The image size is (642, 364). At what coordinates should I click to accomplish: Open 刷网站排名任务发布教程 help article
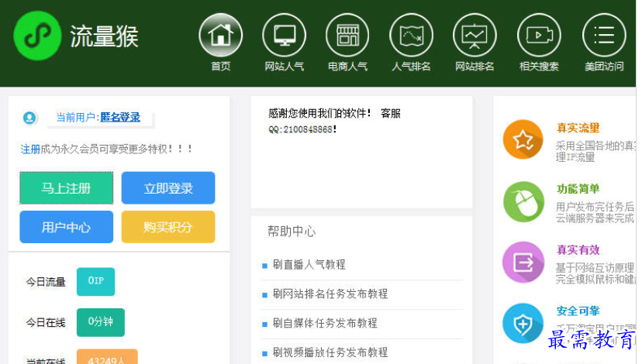[330, 294]
